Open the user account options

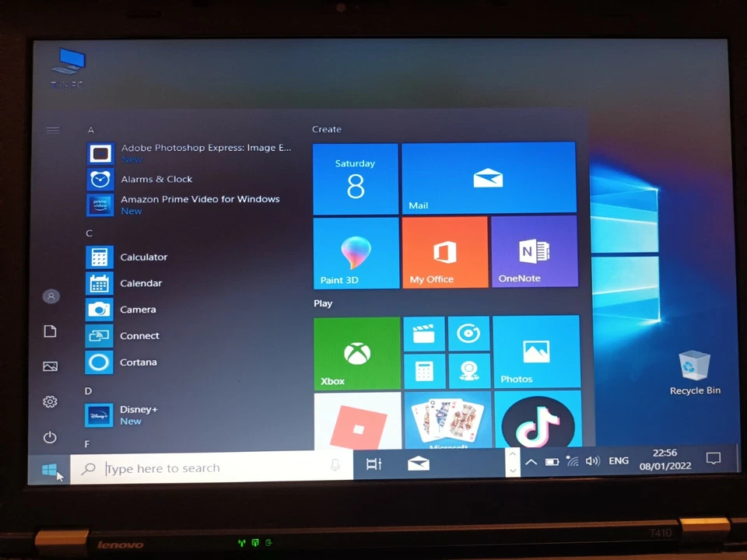(x=50, y=296)
